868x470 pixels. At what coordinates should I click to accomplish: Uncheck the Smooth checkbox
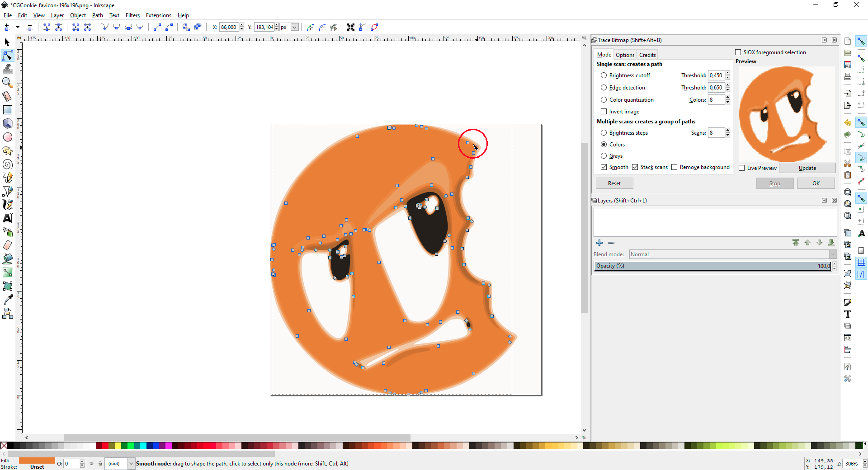tap(604, 167)
